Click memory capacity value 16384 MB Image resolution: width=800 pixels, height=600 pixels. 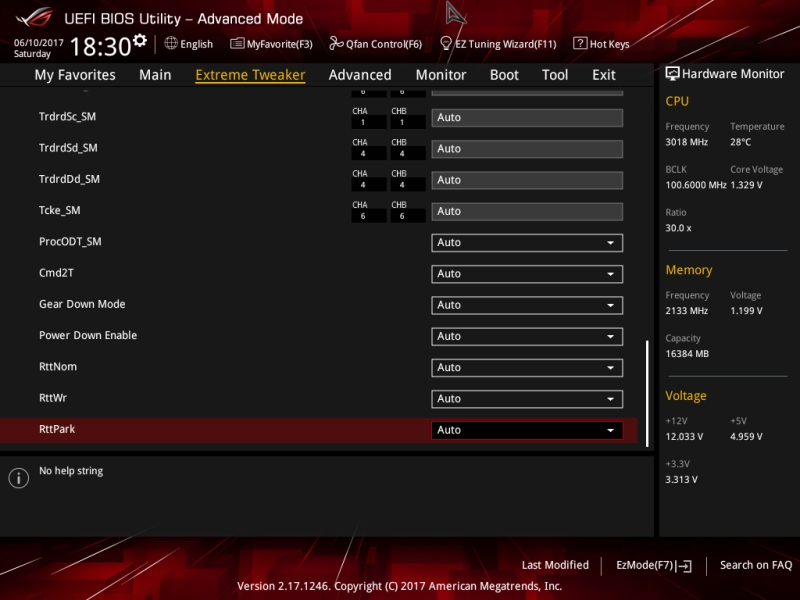click(x=687, y=354)
